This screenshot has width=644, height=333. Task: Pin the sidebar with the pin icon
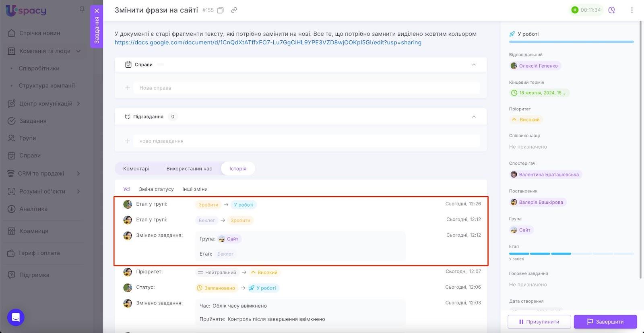tap(82, 10)
